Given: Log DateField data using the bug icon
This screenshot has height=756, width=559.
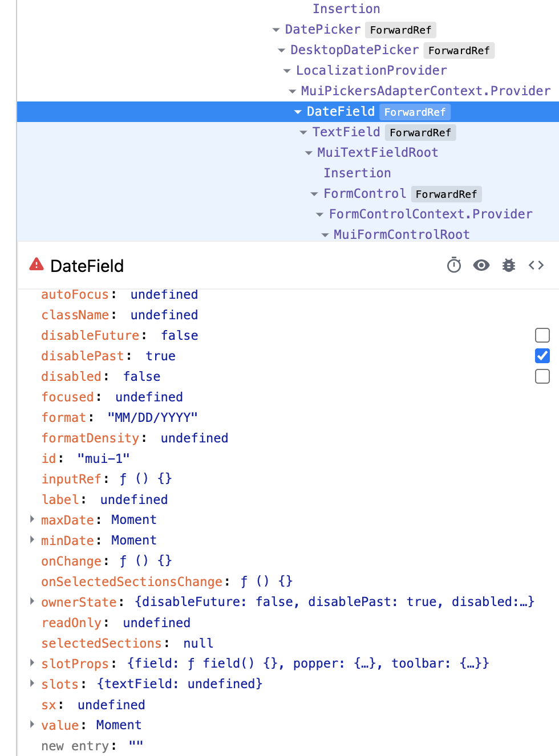Looking at the screenshot, I should pos(508,265).
